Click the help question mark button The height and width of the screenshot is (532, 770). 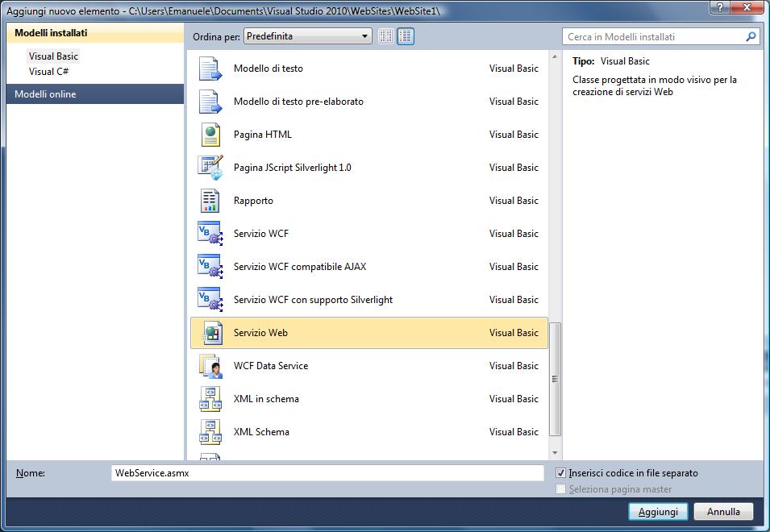coord(719,7)
